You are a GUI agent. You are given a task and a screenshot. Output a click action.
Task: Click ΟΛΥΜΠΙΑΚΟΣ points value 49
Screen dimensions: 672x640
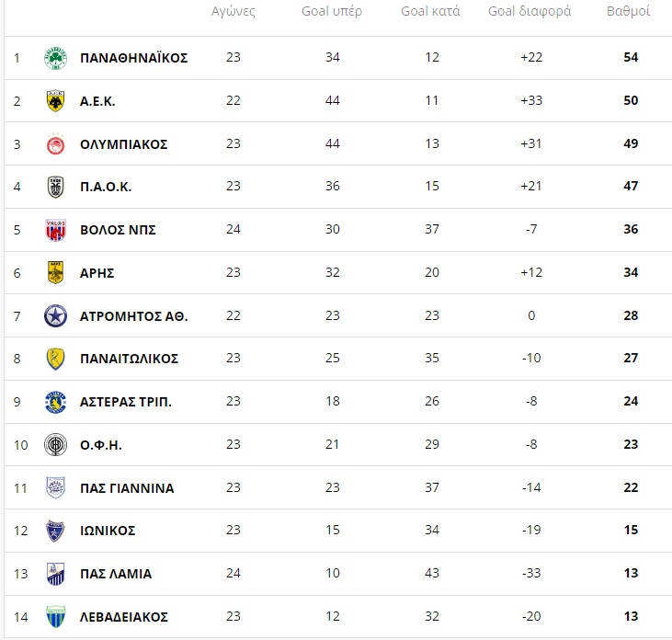(x=631, y=143)
